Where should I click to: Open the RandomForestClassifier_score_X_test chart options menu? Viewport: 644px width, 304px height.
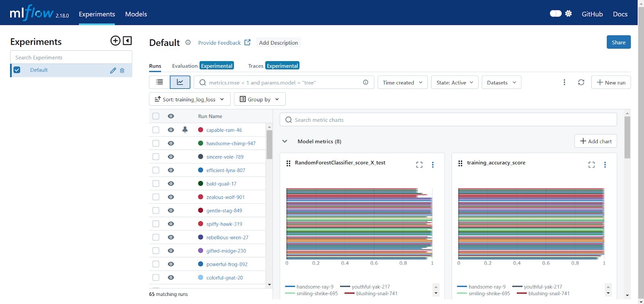click(433, 165)
